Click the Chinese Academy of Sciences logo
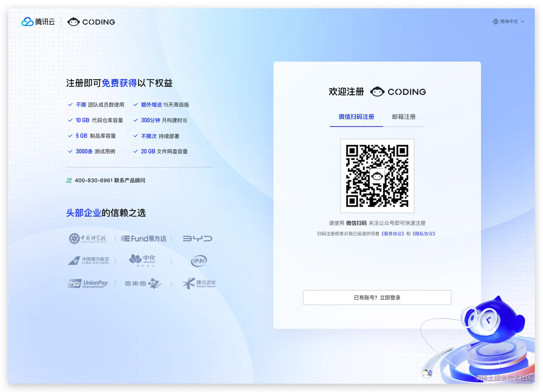 pos(88,238)
